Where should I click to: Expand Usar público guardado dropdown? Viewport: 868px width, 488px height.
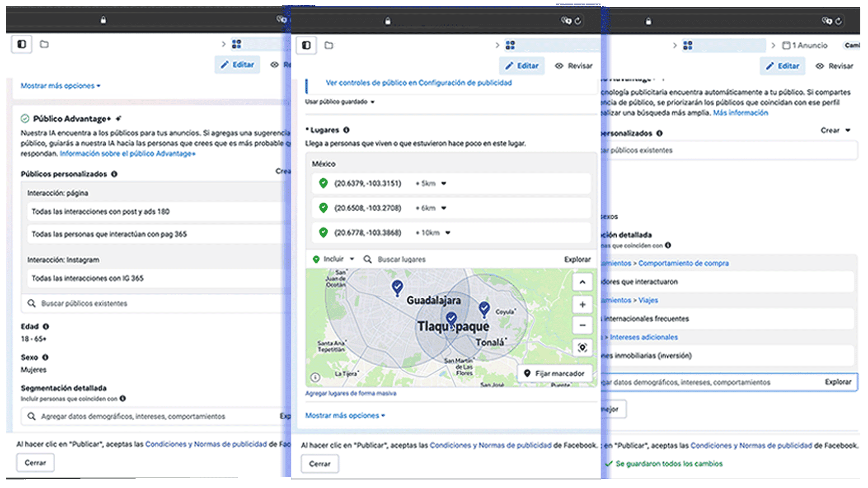coord(340,102)
